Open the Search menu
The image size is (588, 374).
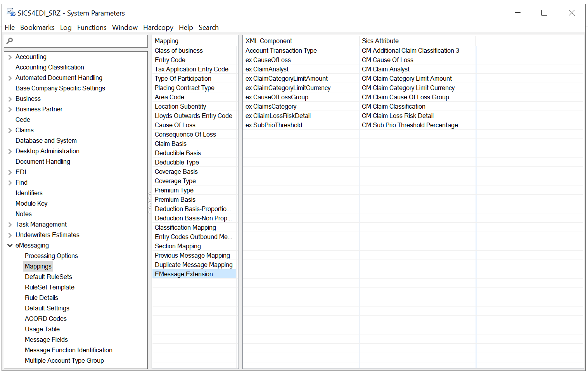click(208, 27)
